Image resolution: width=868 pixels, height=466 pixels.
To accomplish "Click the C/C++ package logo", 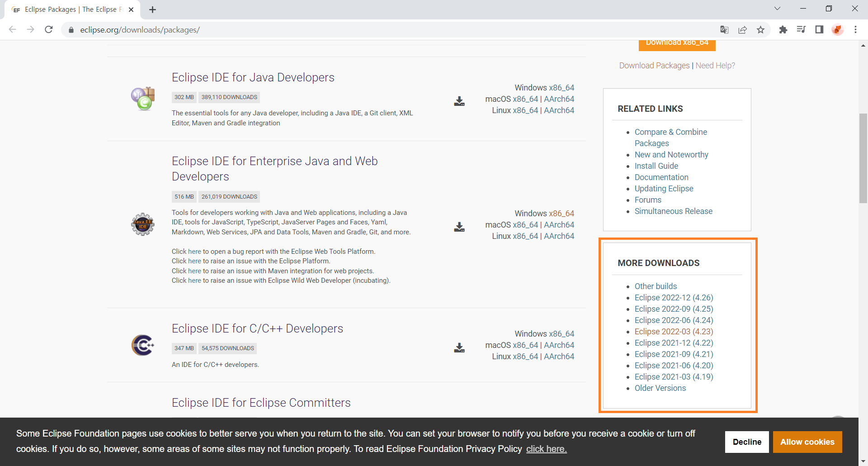I will tap(143, 345).
